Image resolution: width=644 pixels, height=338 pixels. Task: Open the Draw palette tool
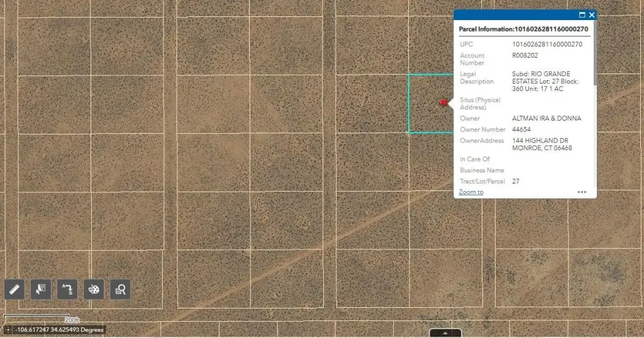click(x=94, y=289)
